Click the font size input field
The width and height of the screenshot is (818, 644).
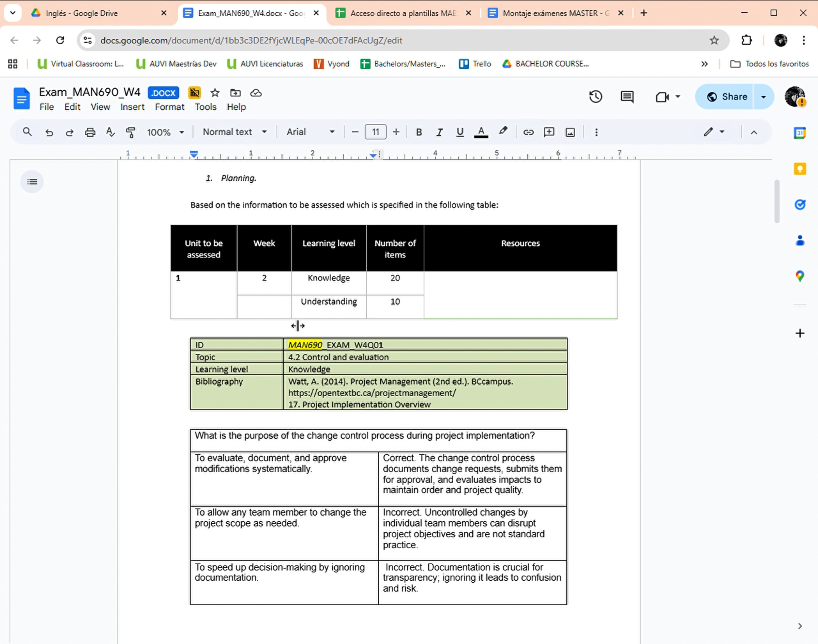point(375,132)
